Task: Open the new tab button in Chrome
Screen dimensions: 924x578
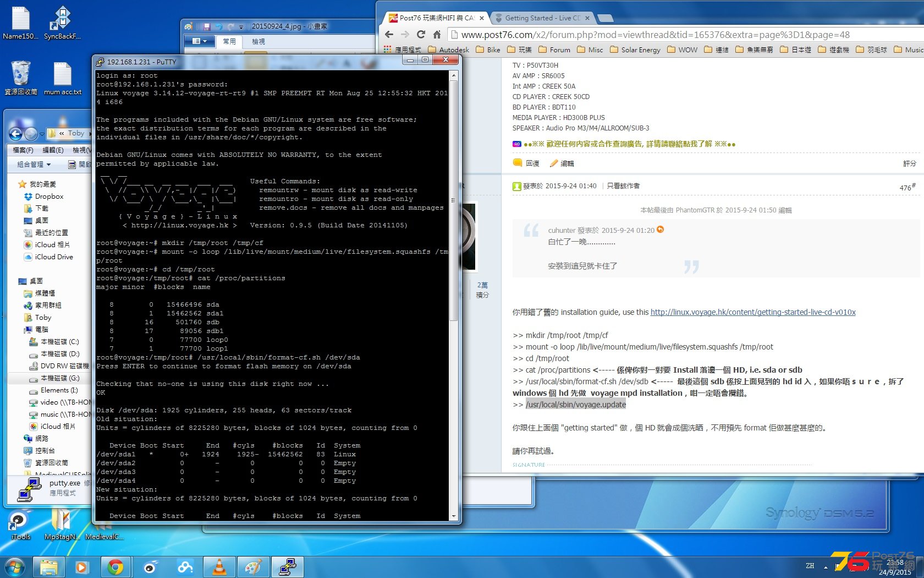Action: 606,18
